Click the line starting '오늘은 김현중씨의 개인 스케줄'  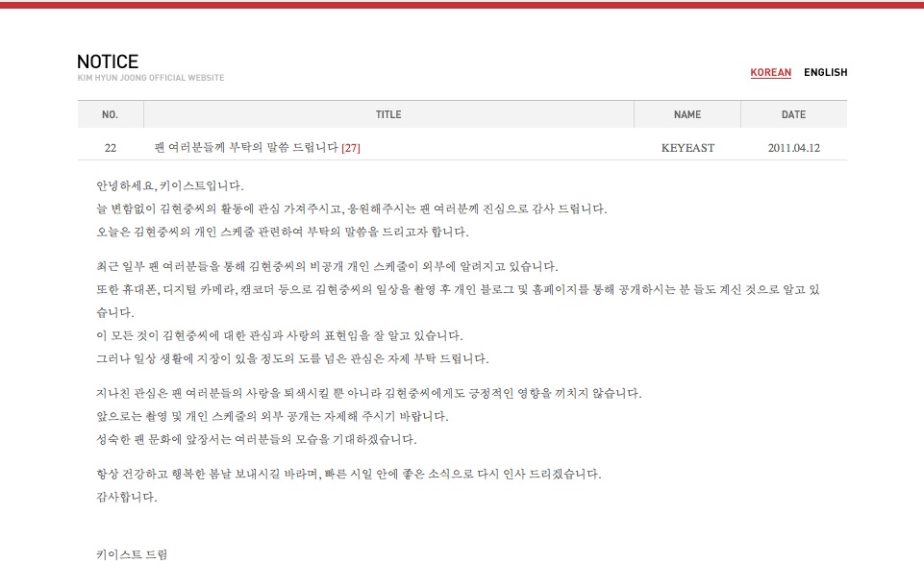click(x=283, y=232)
